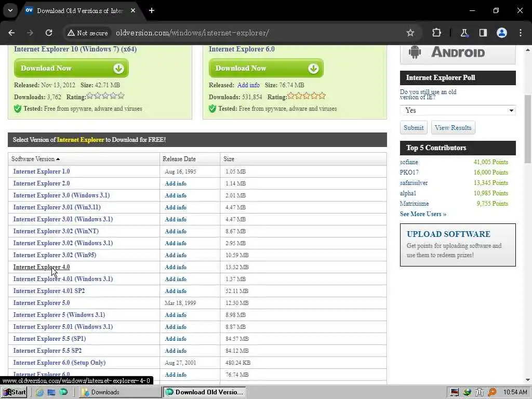Viewport: 532px width, 399px height.
Task: Open Internet Explorer 4.0 link
Action: [x=42, y=267]
